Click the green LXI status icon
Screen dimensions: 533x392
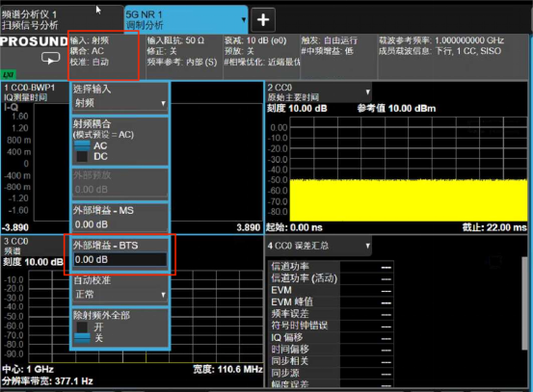click(8, 75)
